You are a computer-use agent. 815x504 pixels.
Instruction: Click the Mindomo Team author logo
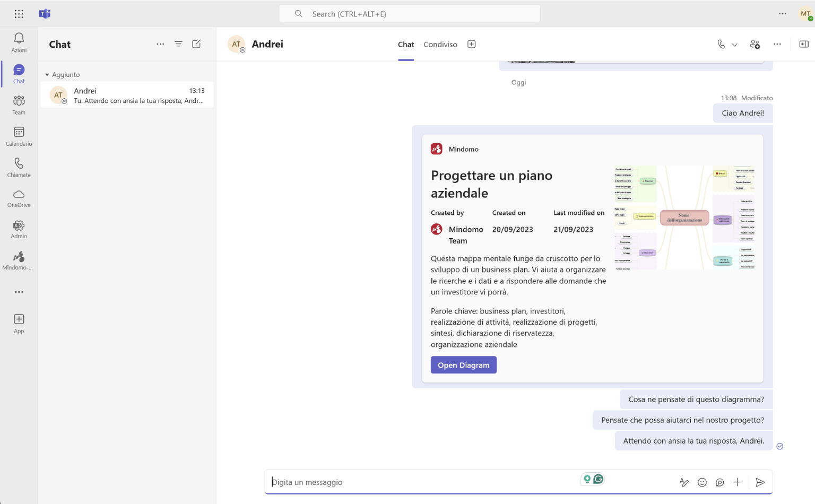click(x=437, y=229)
